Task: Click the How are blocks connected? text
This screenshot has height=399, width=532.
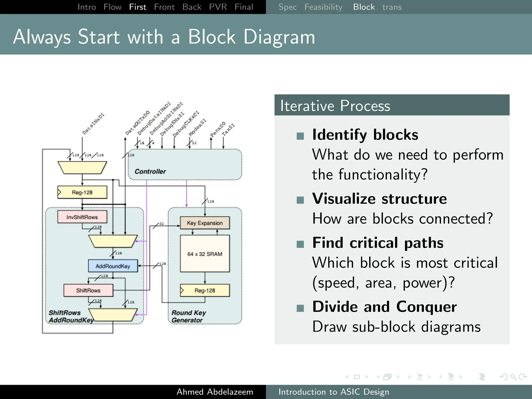Action: (403, 218)
